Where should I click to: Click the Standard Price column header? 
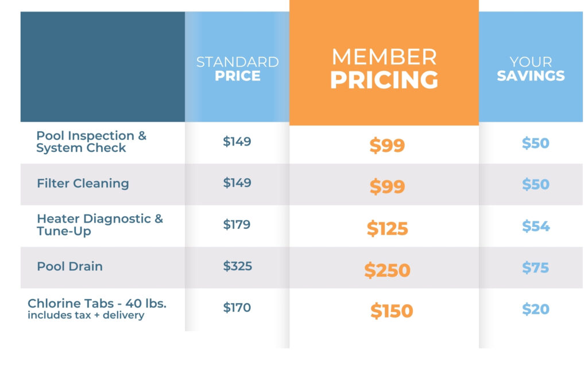[x=237, y=69]
